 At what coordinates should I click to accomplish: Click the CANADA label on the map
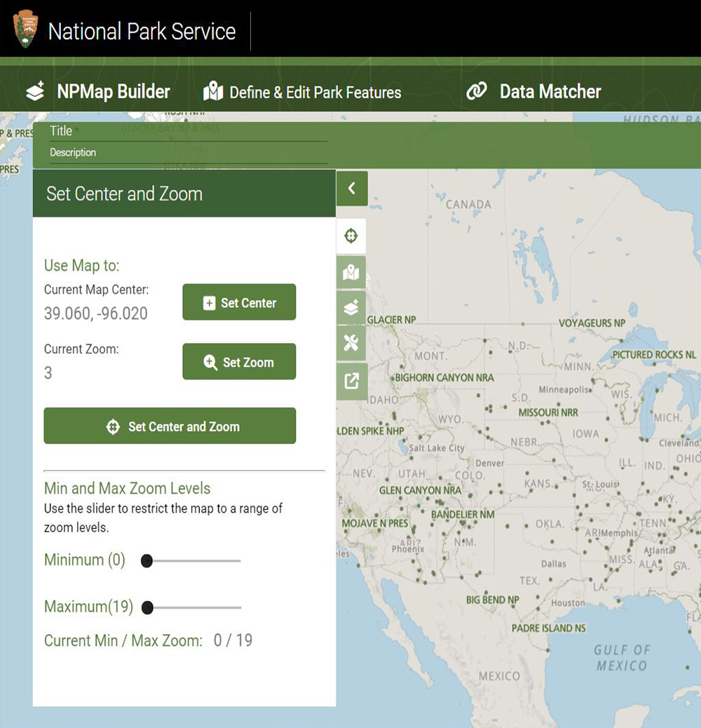coord(468,204)
